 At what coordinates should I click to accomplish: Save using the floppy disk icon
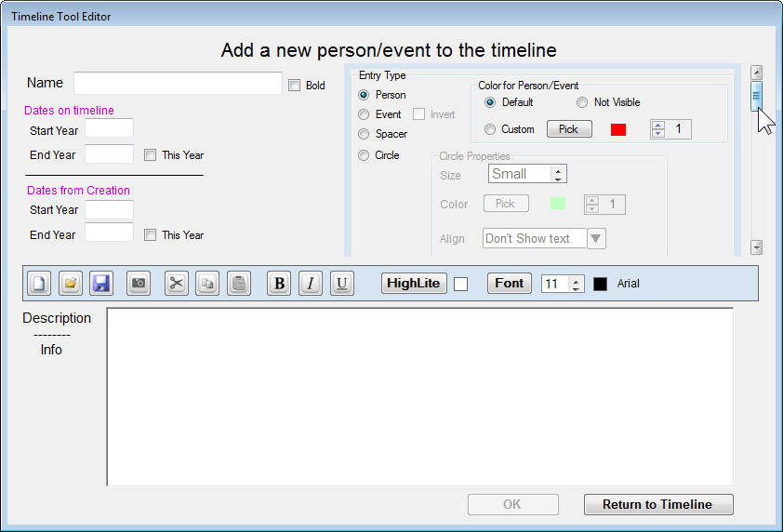(100, 284)
